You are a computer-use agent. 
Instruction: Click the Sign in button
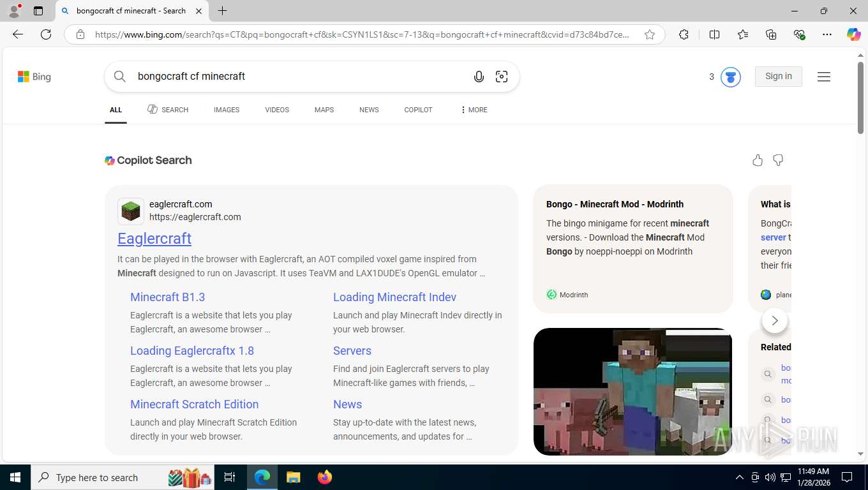(779, 77)
